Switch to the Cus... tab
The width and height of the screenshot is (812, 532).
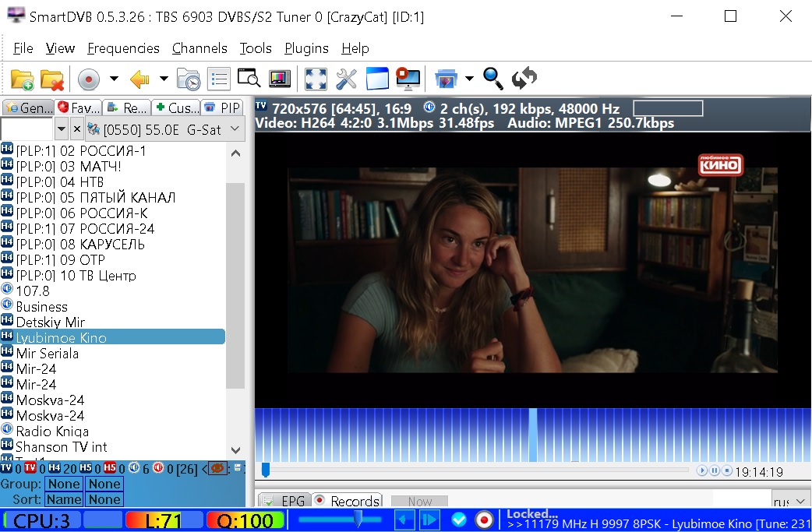(x=177, y=107)
